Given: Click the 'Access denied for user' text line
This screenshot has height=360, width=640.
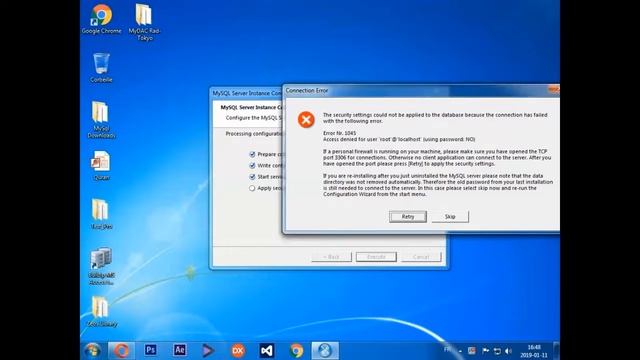Looking at the screenshot, I should tap(399, 139).
